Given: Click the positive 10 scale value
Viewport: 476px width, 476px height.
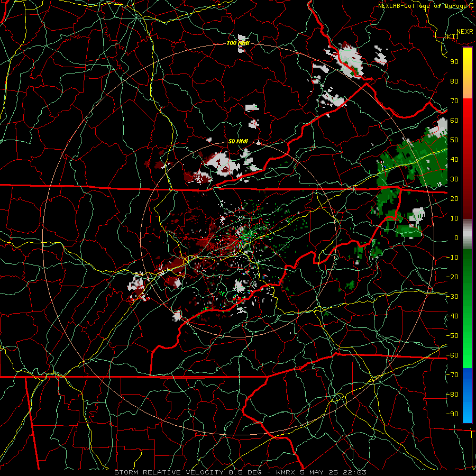Looking at the screenshot, I should pos(454,218).
